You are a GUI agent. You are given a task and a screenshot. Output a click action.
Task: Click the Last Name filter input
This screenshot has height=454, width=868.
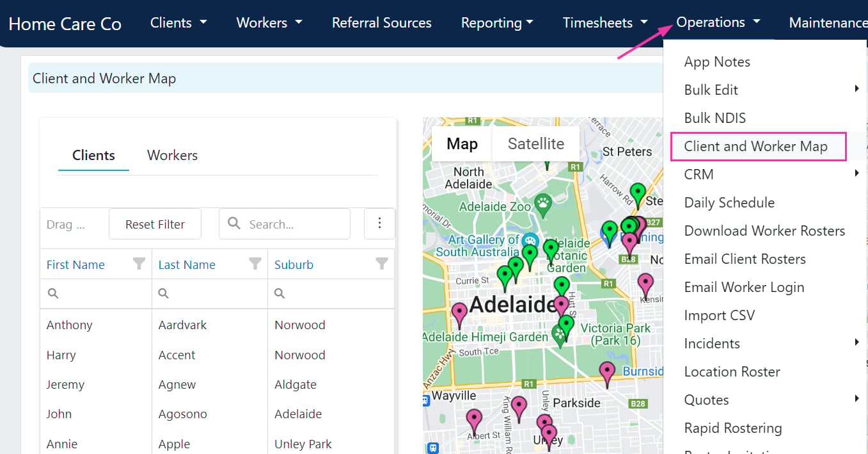210,293
